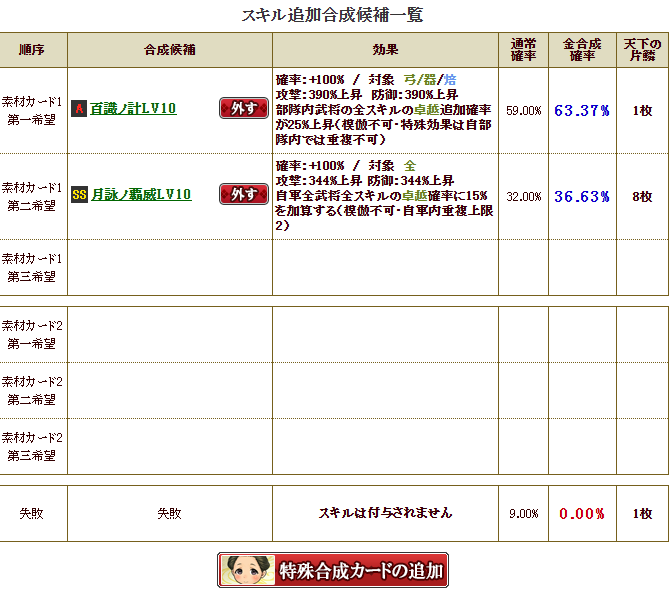Click the スキルは付与されません failure text

[385, 513]
